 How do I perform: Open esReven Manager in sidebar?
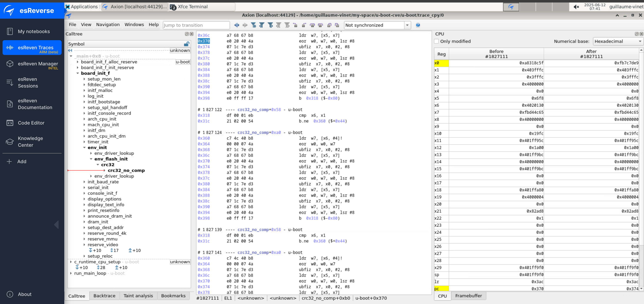(38, 64)
